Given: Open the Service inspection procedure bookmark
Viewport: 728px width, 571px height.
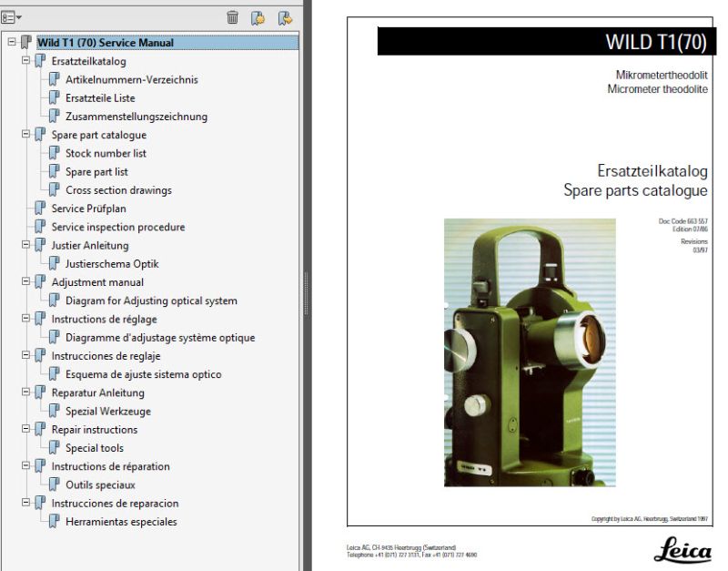Looking at the screenshot, I should tap(118, 227).
